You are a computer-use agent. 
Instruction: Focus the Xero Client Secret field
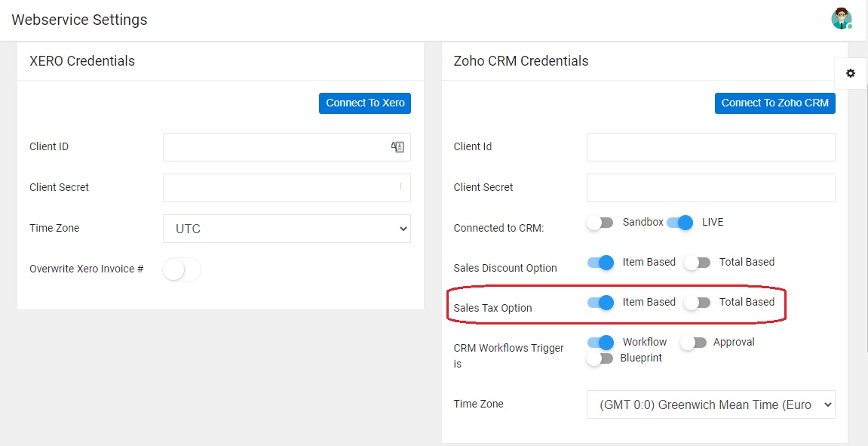coord(287,188)
